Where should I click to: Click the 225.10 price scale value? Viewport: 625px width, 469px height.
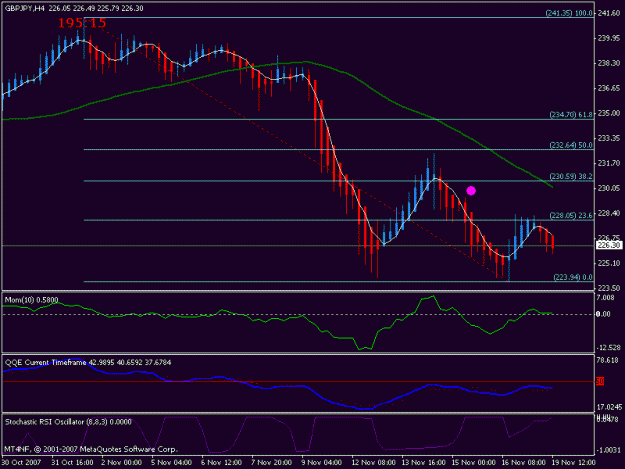point(609,263)
